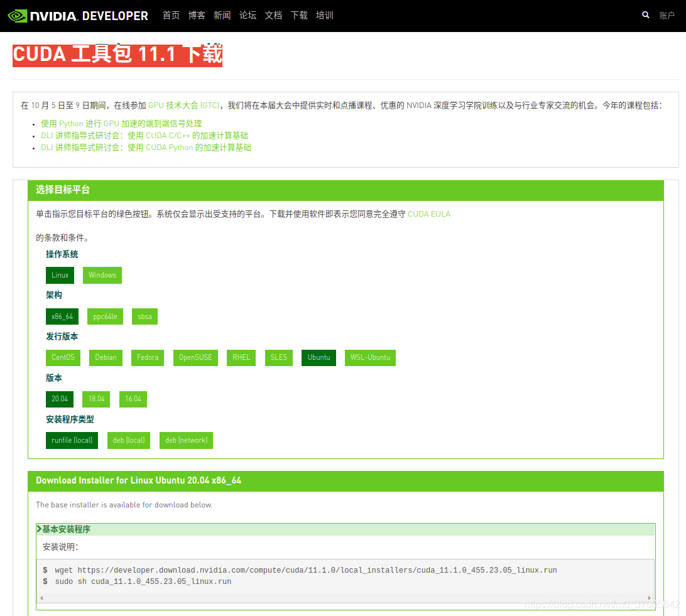Open the 下载 menu item

299,15
